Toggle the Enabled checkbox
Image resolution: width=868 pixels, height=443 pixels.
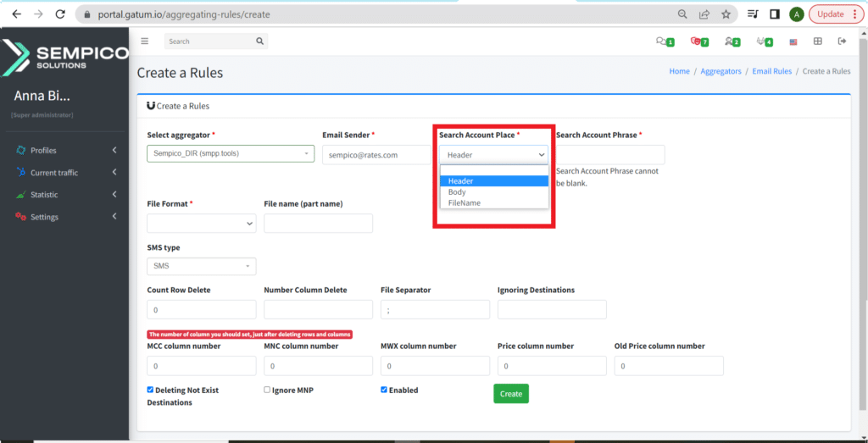(384, 390)
